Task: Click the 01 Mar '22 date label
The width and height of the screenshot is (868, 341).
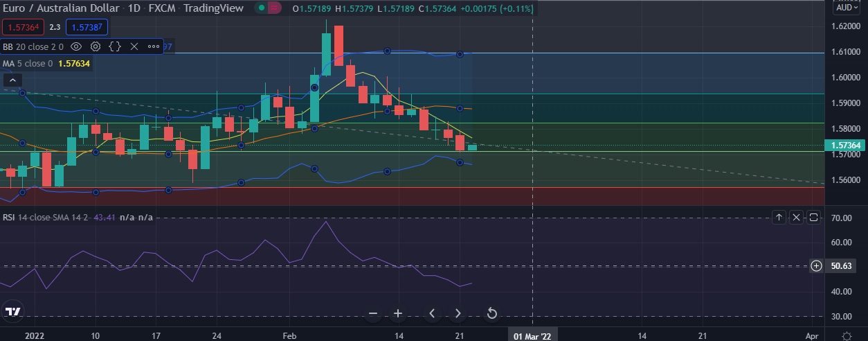Action: [532, 335]
